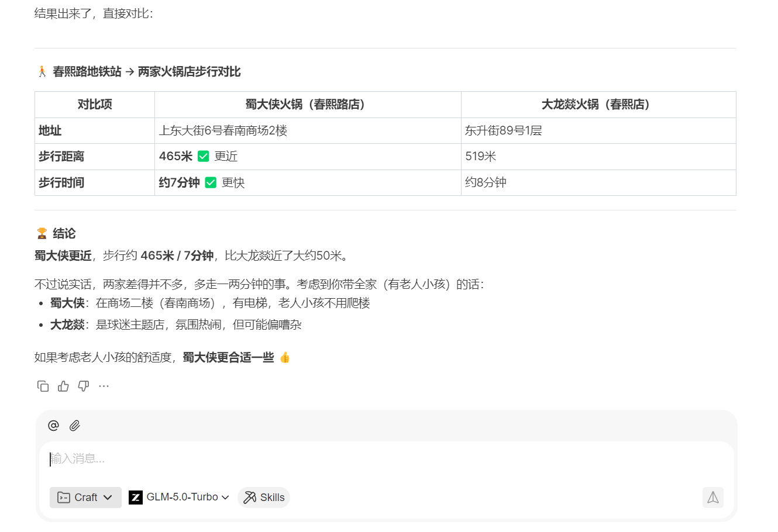
Task: Open more options for the reply
Action: coord(104,386)
